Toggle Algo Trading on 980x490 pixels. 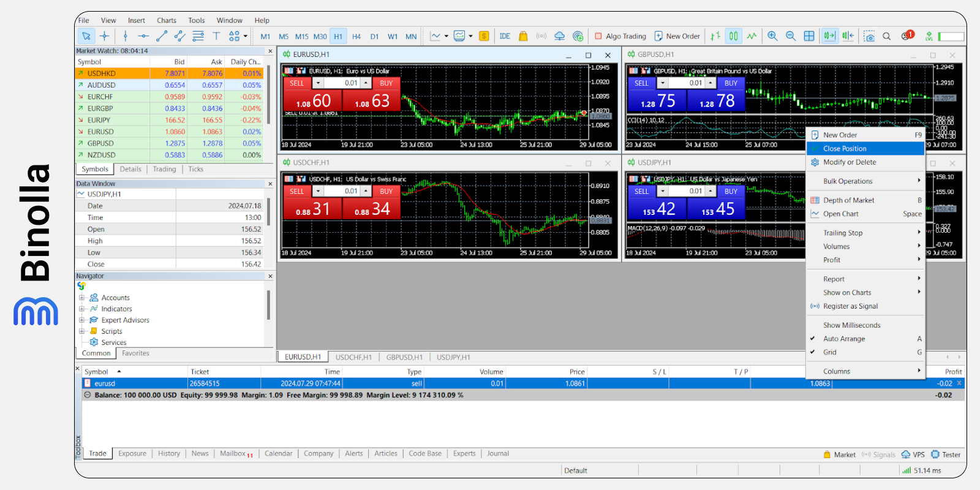(620, 36)
